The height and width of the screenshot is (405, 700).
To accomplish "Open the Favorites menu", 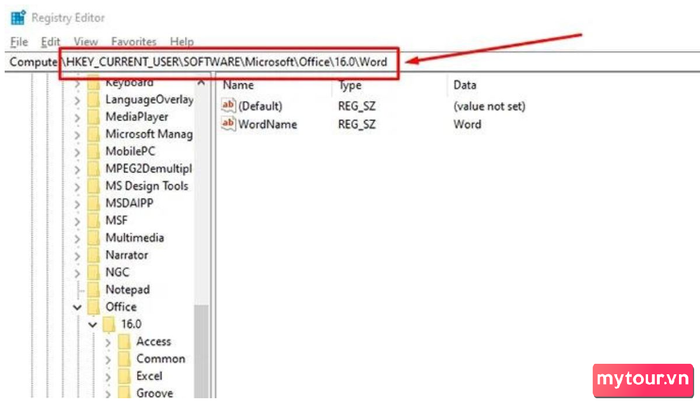I will tap(134, 42).
